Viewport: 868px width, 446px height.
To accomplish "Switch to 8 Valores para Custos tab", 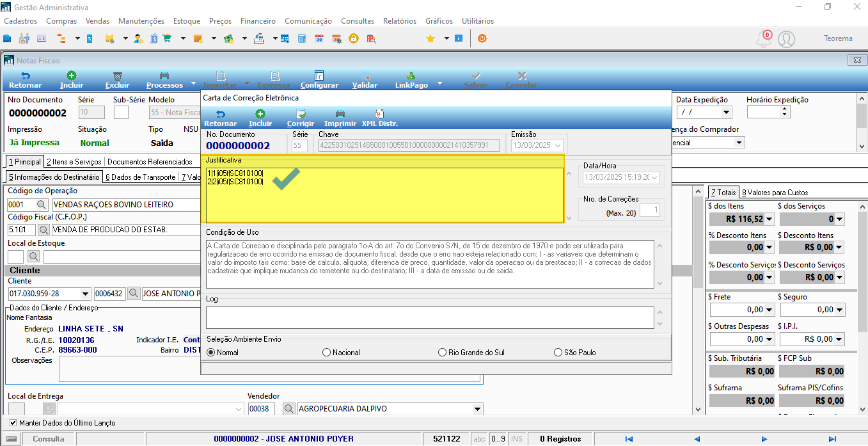I will 775,192.
